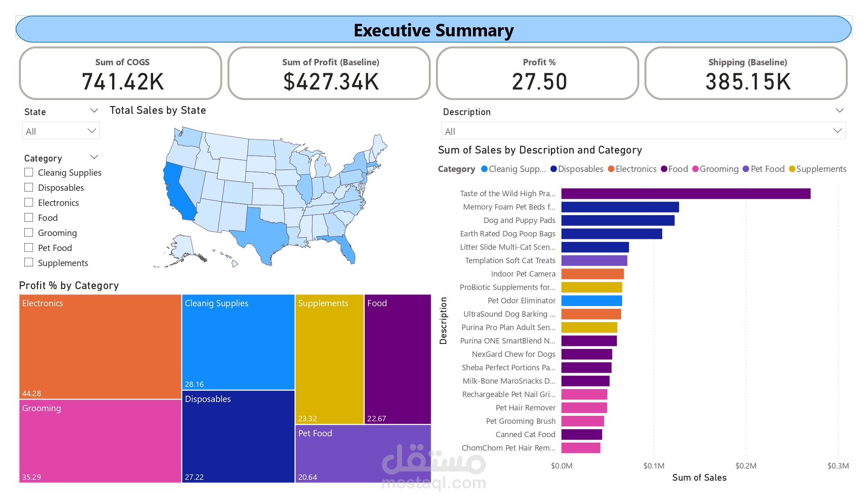Check the Pet Food checkbox in the slicer
Viewport: 868px width, 502px height.
(x=28, y=247)
